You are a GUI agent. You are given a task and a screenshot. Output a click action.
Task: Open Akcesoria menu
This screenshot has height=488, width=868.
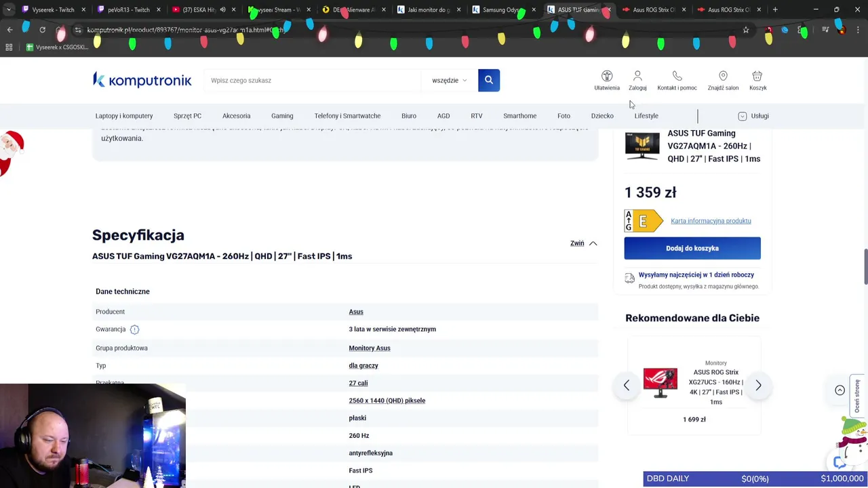(x=236, y=116)
